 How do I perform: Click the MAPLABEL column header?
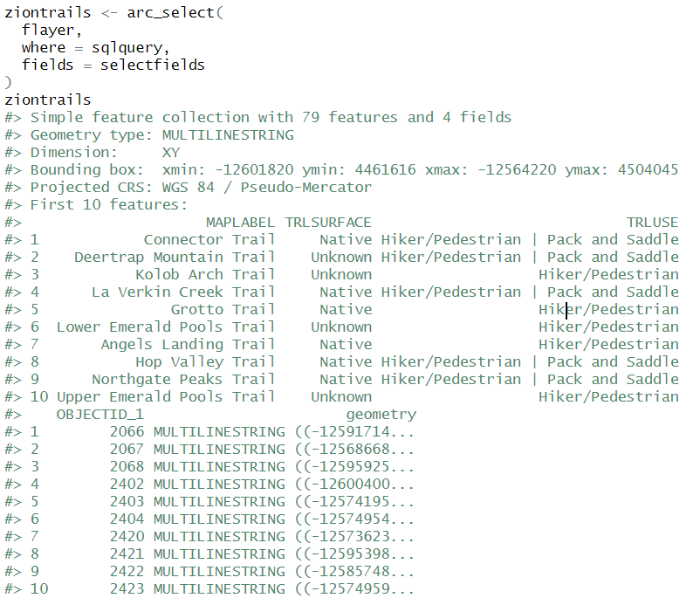[240, 223]
